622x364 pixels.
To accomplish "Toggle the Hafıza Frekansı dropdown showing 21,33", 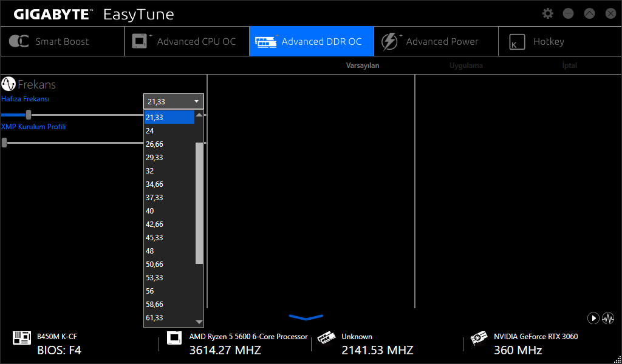I will [173, 101].
